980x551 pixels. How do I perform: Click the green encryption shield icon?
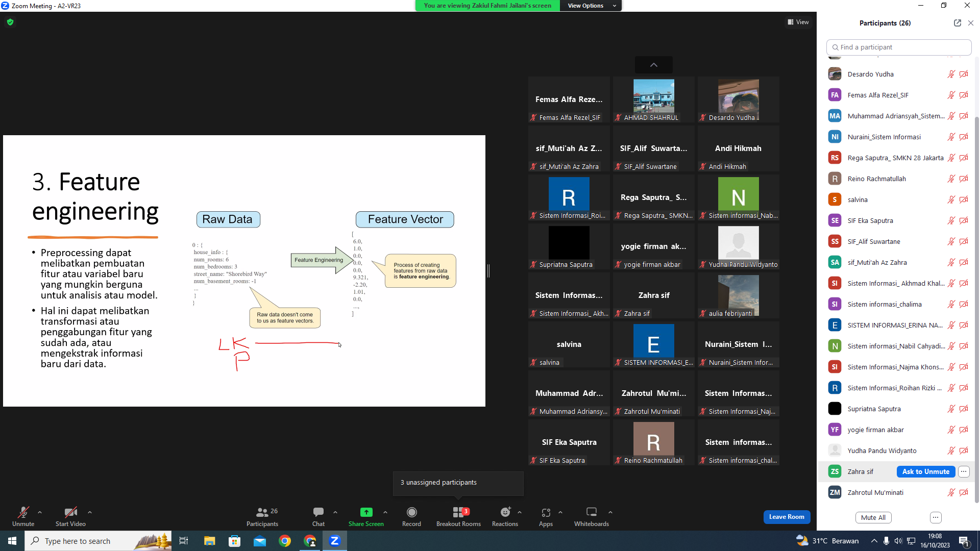pos(10,22)
